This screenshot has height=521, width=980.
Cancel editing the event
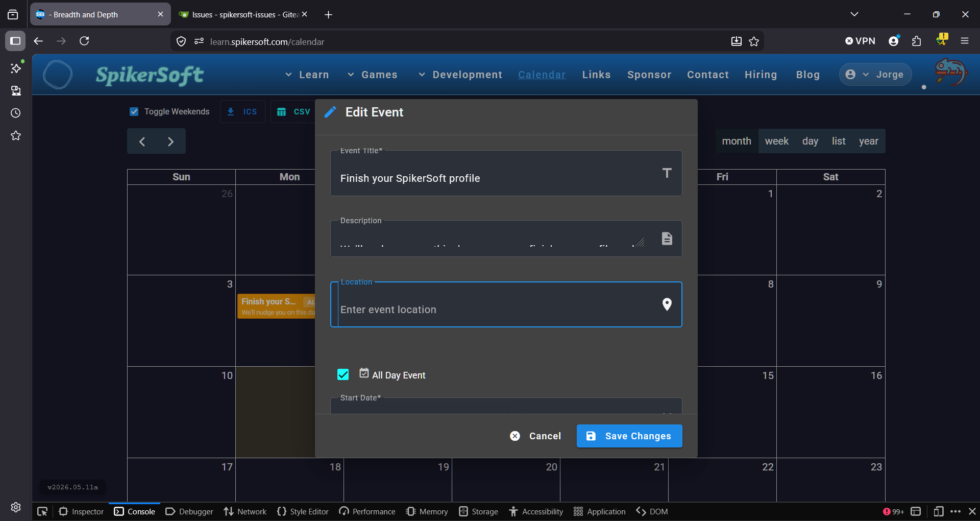[535, 436]
